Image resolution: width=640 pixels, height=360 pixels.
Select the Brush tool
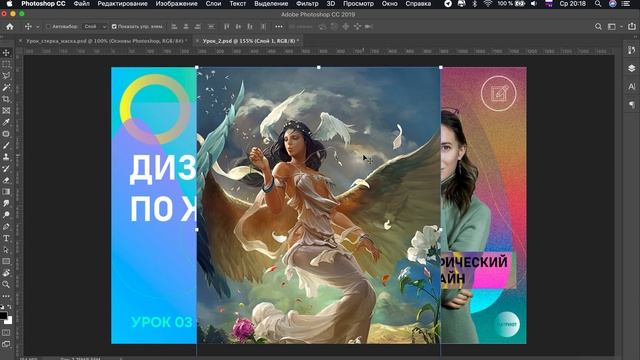click(x=6, y=145)
